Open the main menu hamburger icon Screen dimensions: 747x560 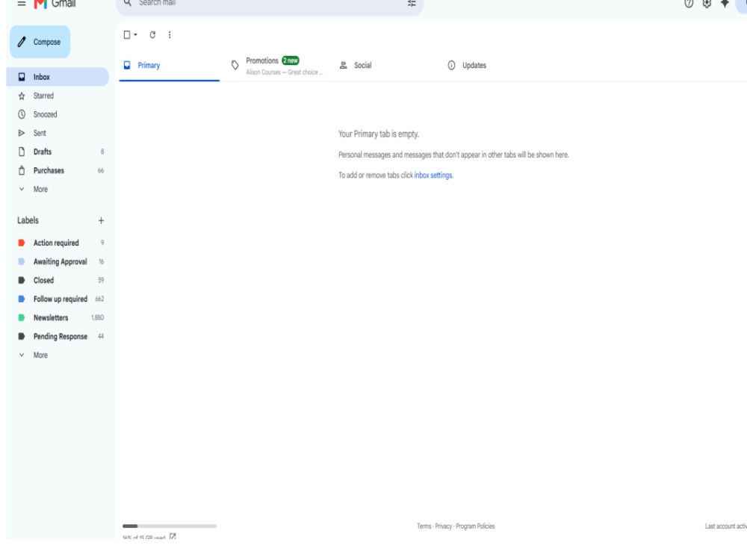(22, 3)
